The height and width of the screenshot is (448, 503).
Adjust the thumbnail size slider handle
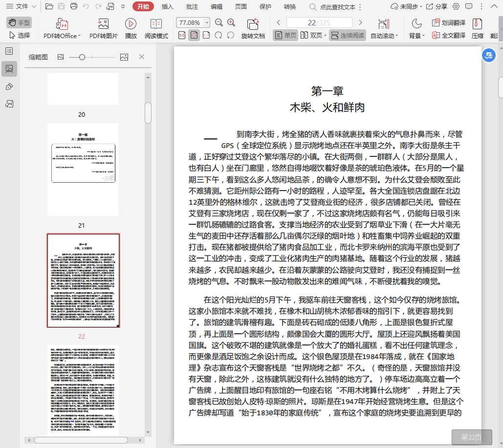(x=82, y=57)
